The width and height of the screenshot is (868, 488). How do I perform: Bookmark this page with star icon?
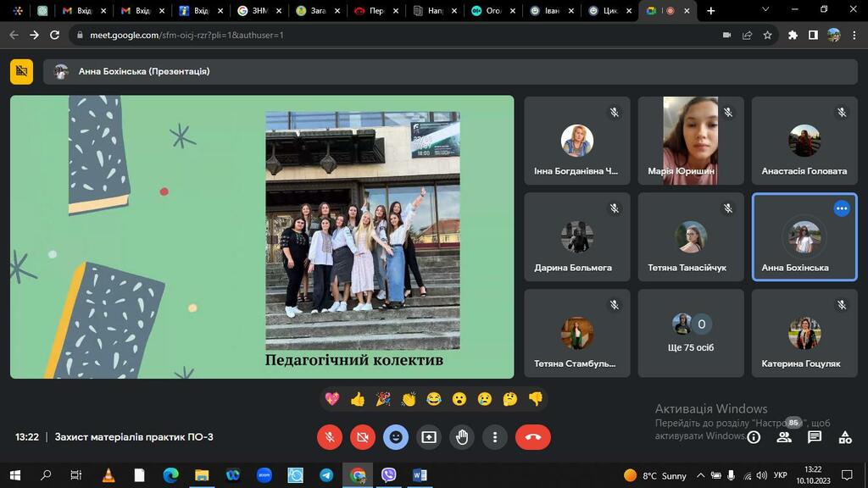[768, 35]
